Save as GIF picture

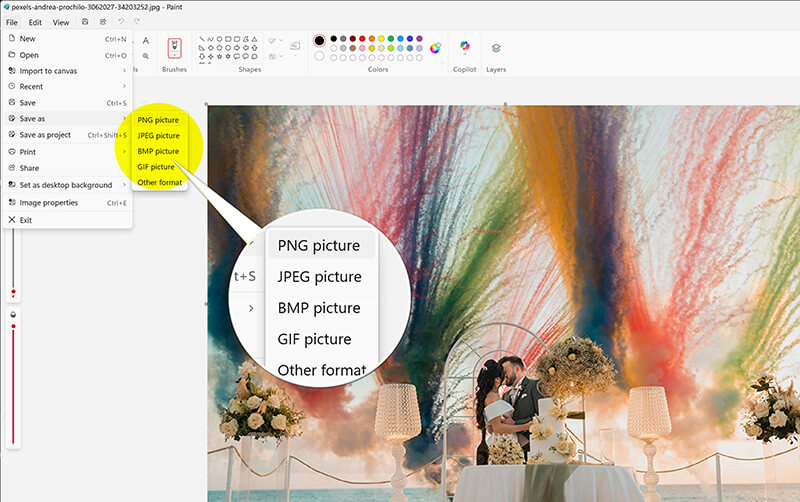[x=159, y=167]
